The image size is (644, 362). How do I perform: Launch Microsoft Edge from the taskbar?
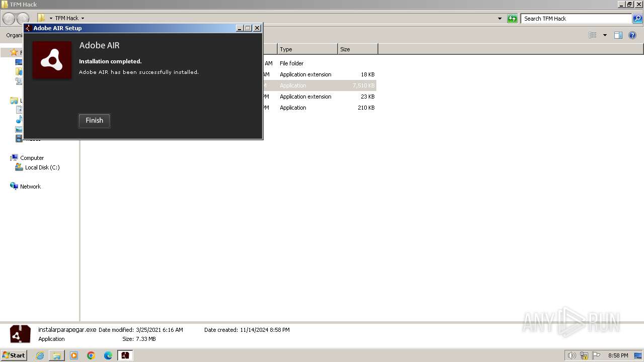(x=108, y=355)
